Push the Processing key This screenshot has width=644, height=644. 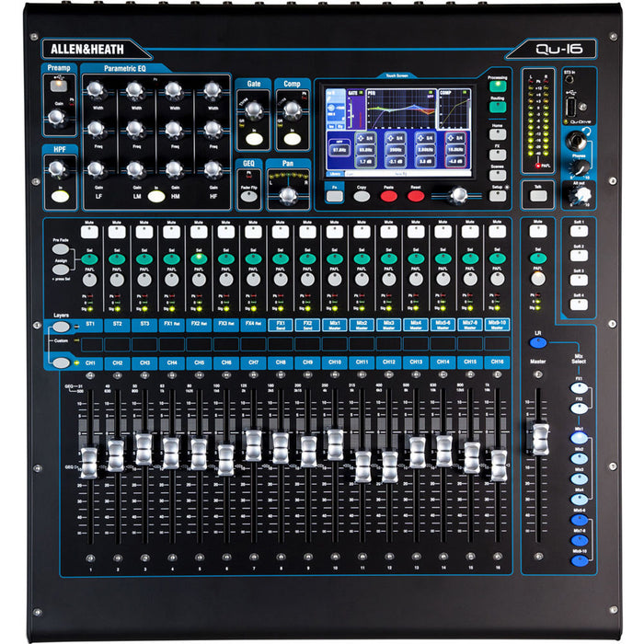(498, 86)
